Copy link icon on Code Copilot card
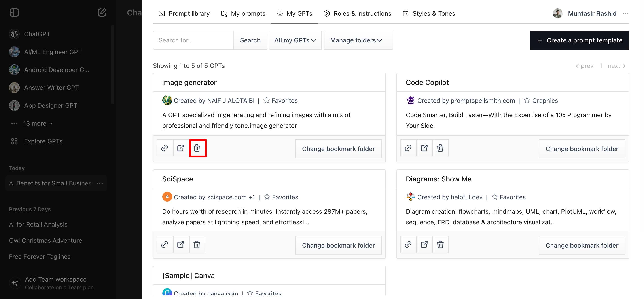 [408, 148]
